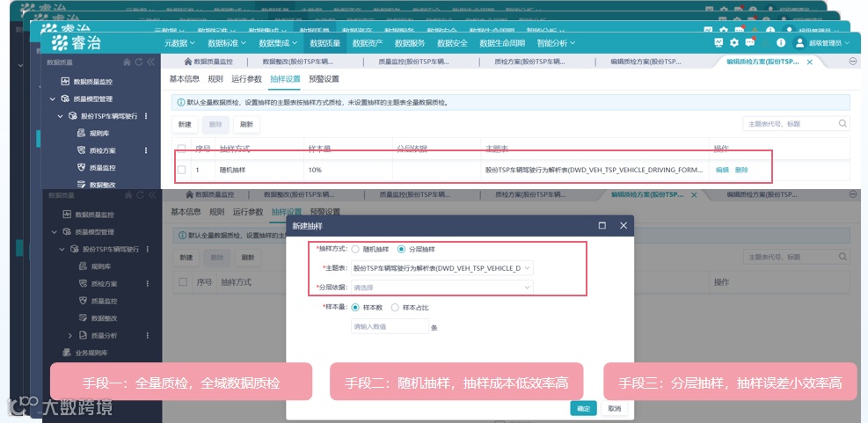Click 数据整改 icon in 新建抽样 dialog window sidebar
Image resolution: width=868 pixels, height=423 pixels.
[83, 317]
